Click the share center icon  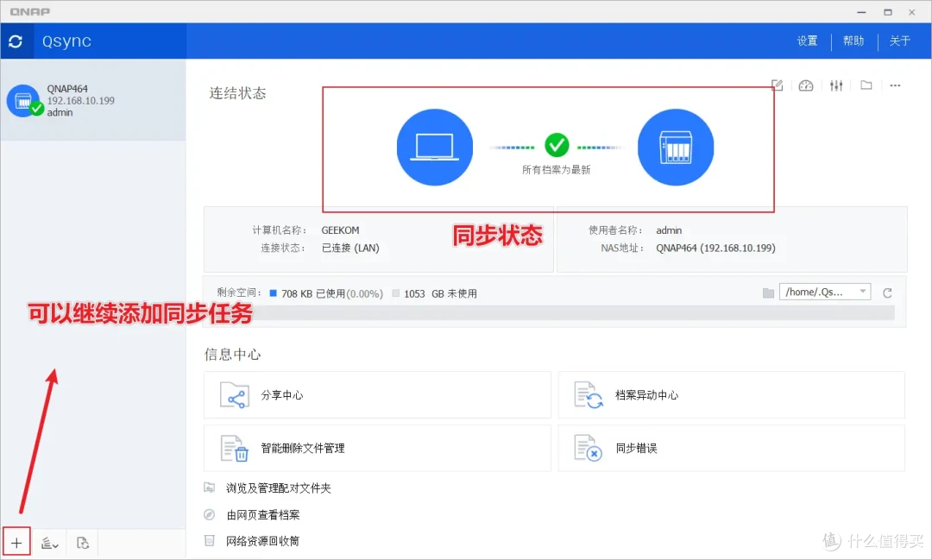point(234,395)
